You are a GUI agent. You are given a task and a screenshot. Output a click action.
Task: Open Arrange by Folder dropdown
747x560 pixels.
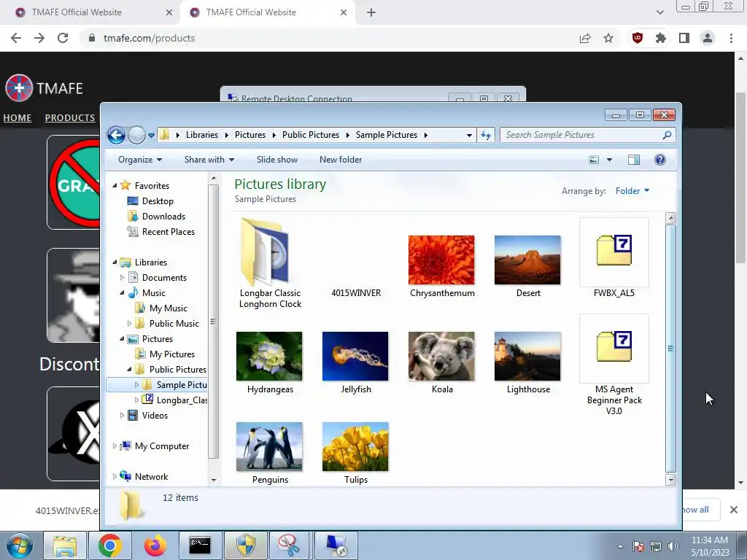[632, 191]
